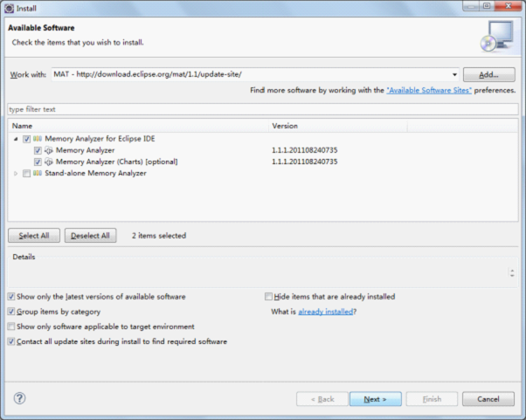Click the Select All button
This screenshot has height=420, width=526.
(x=34, y=236)
